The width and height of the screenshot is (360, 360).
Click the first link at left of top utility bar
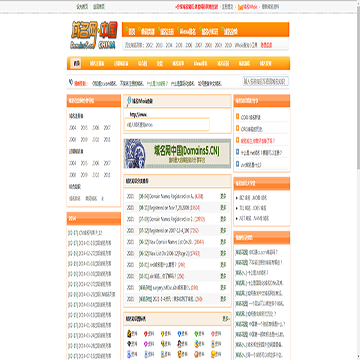pos(82,6)
